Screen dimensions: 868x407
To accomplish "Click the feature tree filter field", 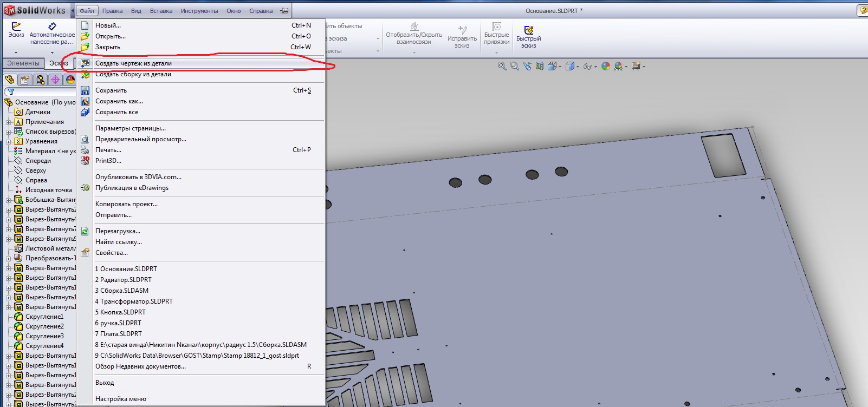I will click(40, 91).
